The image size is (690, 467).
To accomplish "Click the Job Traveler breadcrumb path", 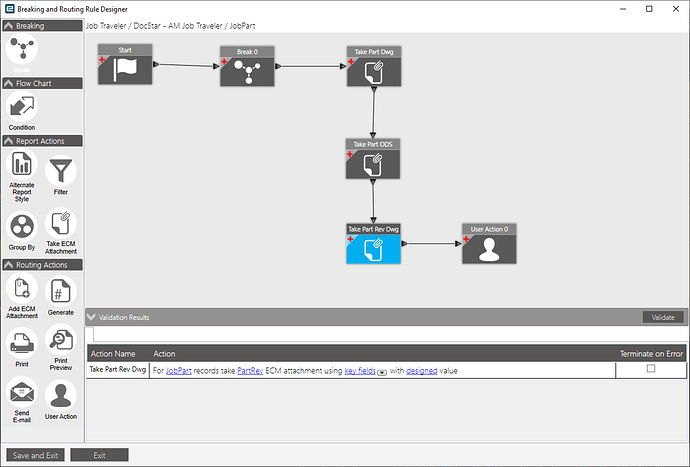I will [x=170, y=26].
